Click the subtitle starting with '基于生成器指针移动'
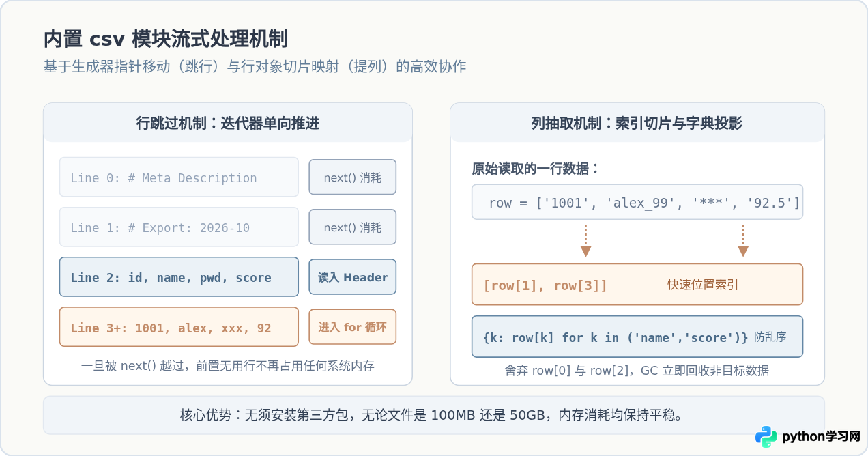Screen dimensions: 868x456 [255, 67]
